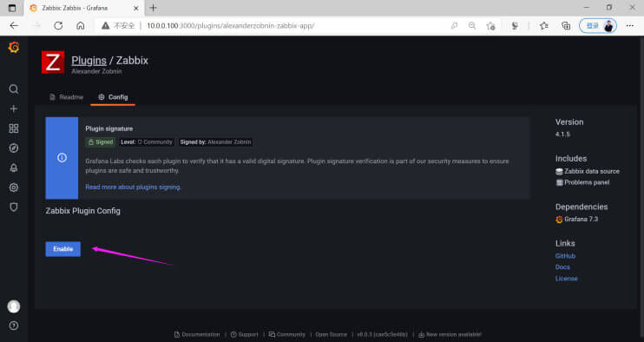Click the Signed badge
Viewport: 644px width, 342px height.
coord(100,142)
